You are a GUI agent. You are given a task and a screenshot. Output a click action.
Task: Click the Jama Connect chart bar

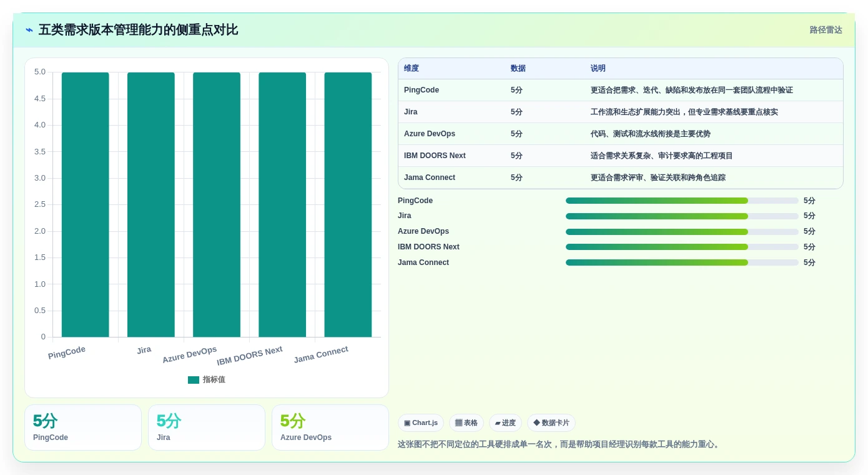tap(348, 205)
